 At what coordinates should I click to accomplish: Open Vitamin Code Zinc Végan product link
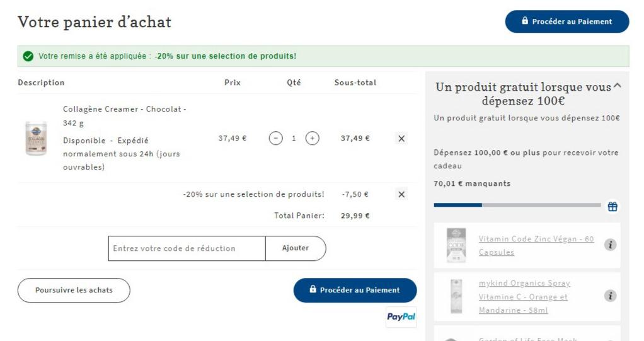(536, 245)
